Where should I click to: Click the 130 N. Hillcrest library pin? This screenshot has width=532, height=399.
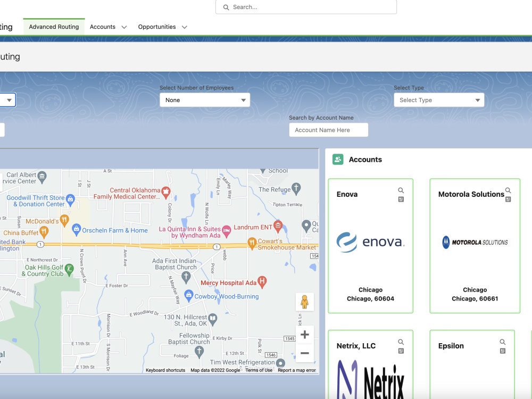[213, 319]
